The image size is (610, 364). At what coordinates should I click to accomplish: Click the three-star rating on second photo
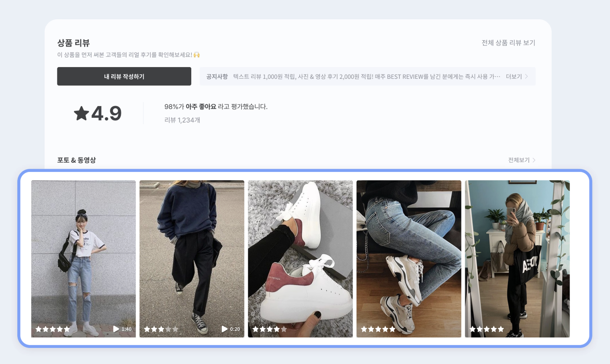161,329
